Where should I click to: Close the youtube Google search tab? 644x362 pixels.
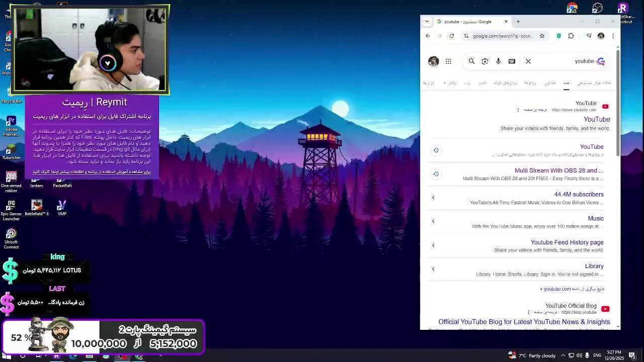(x=506, y=22)
